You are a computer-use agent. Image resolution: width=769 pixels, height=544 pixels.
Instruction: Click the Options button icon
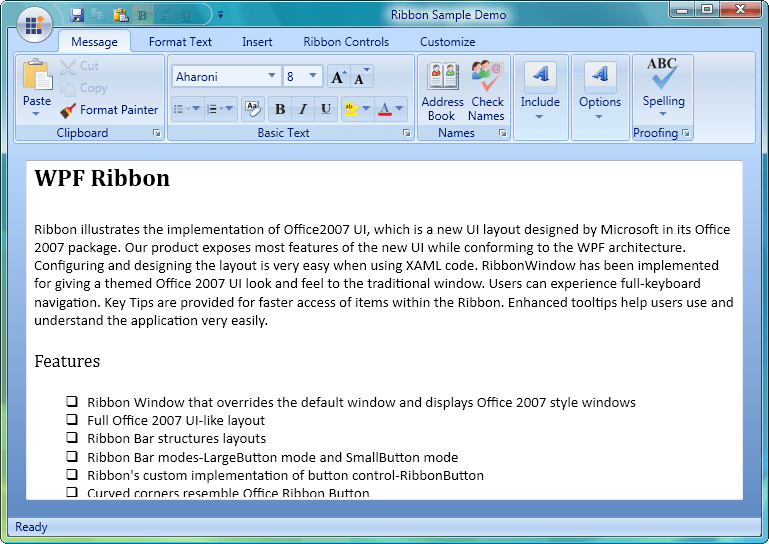pyautogui.click(x=600, y=77)
